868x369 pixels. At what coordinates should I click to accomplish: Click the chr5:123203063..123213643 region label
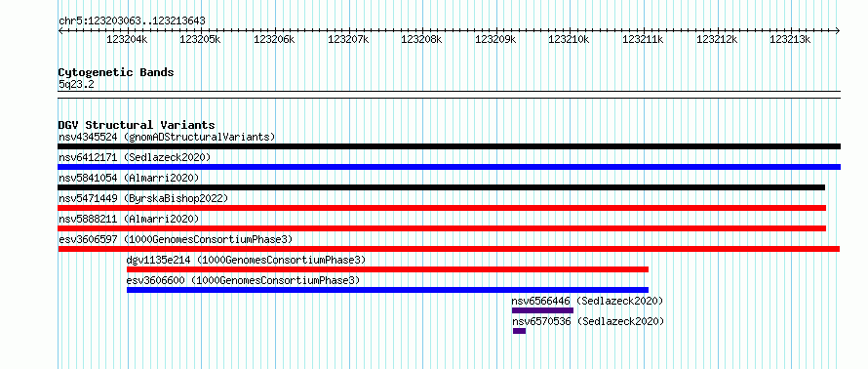click(132, 21)
